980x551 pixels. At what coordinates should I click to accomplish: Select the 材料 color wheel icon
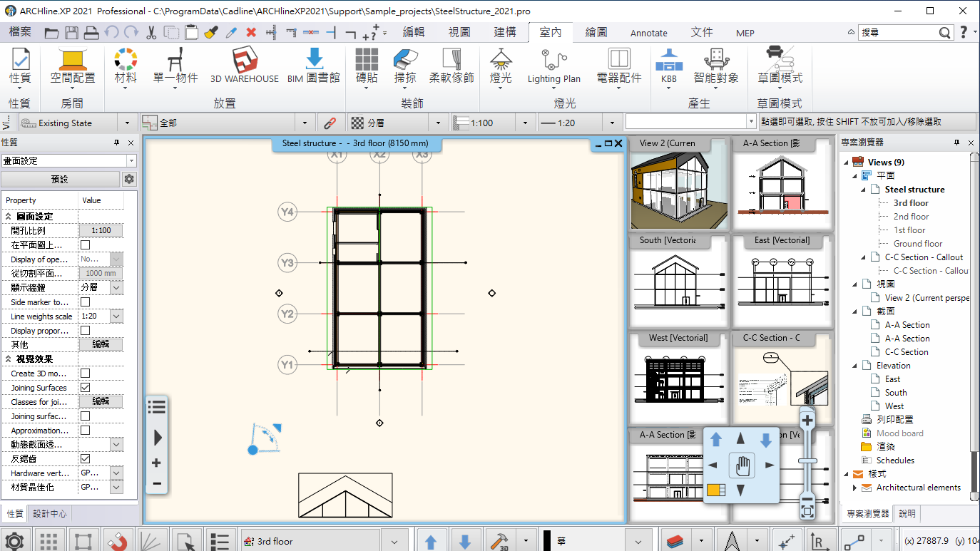(x=126, y=60)
